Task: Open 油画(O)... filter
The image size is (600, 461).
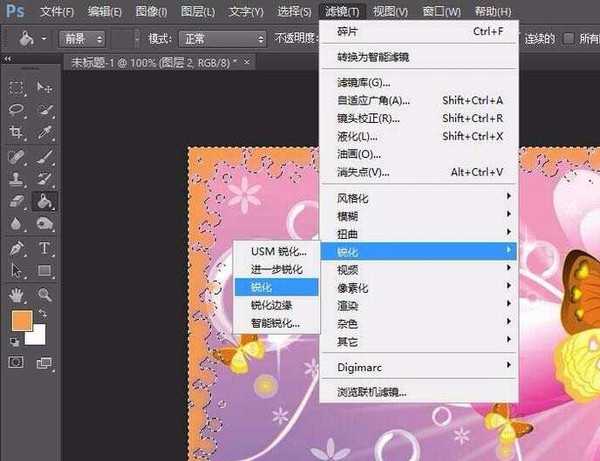Action: pos(419,154)
